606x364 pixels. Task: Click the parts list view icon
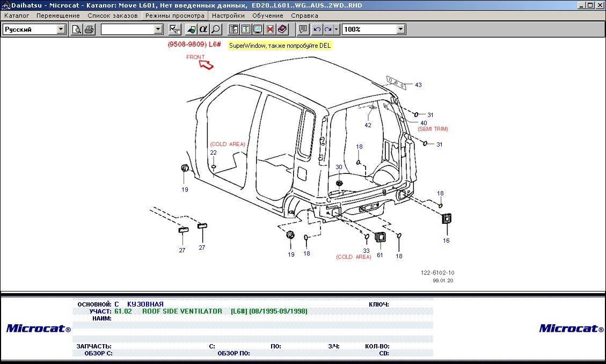(233, 30)
